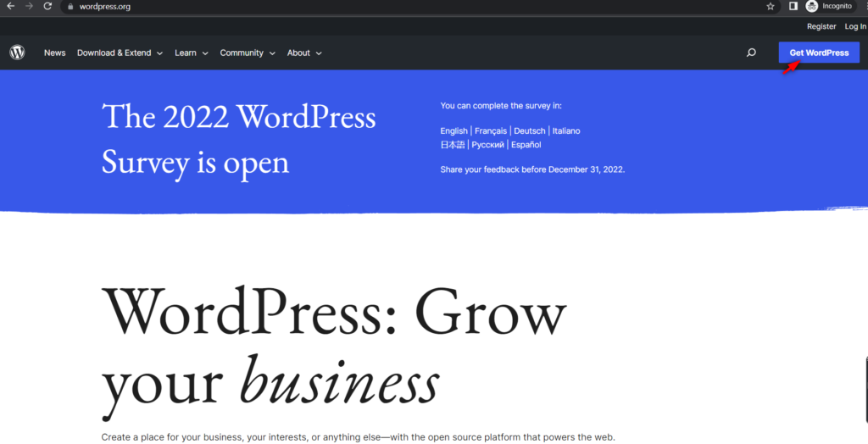This screenshot has width=868, height=444.
Task: Click the browser forward arrow
Action: tap(30, 6)
